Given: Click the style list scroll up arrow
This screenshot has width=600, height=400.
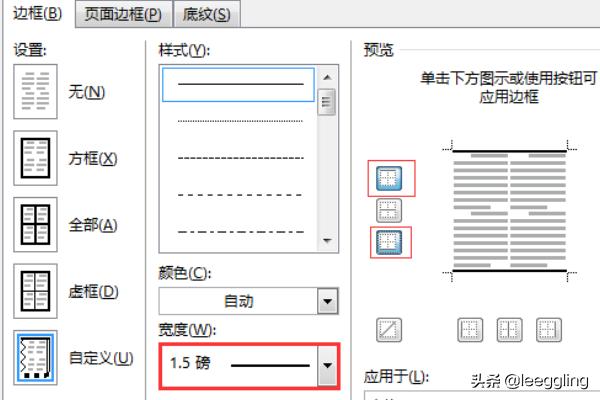Looking at the screenshot, I should (327, 77).
